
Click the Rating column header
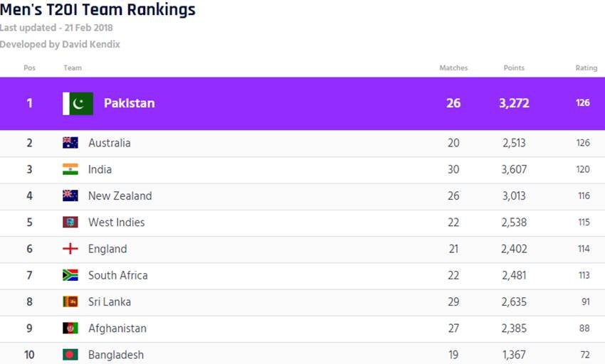pos(586,68)
